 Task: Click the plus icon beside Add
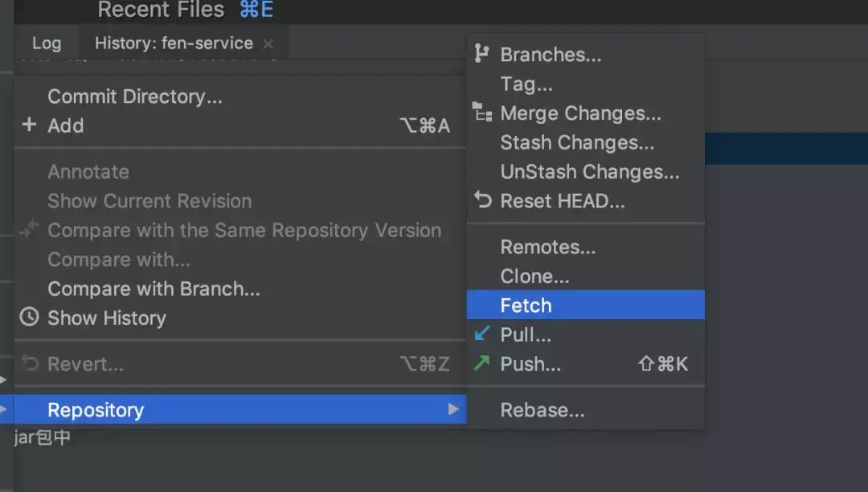pos(30,125)
